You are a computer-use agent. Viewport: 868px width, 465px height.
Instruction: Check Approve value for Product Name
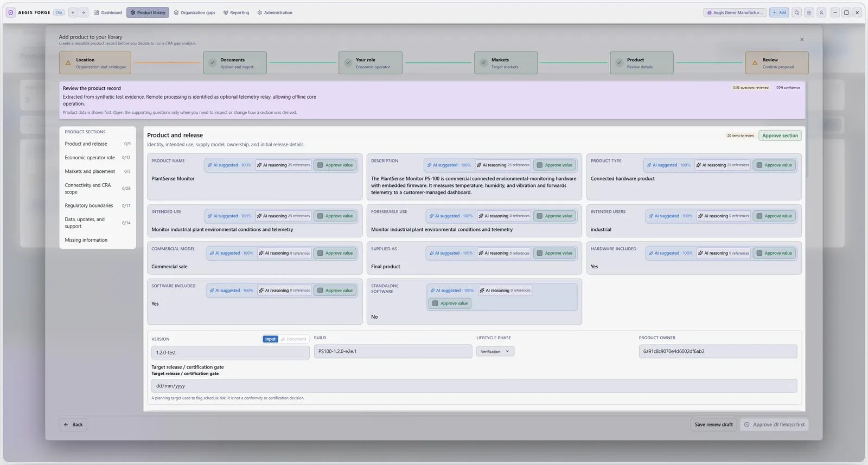335,165
